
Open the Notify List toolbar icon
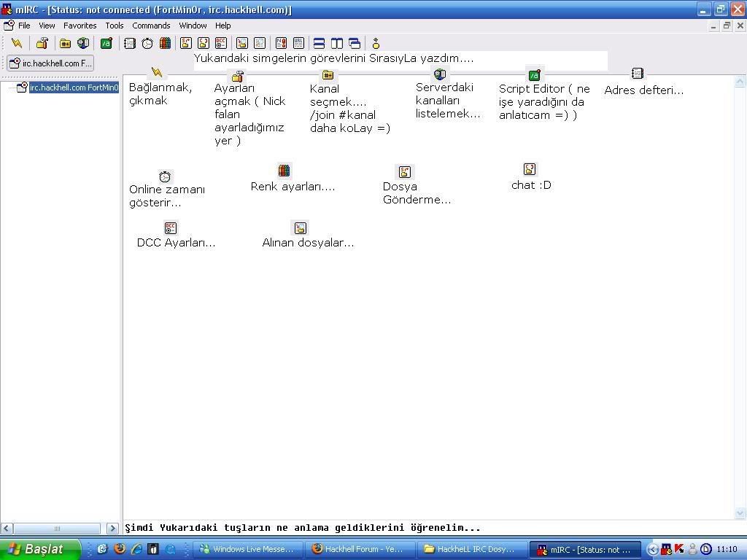coord(281,43)
